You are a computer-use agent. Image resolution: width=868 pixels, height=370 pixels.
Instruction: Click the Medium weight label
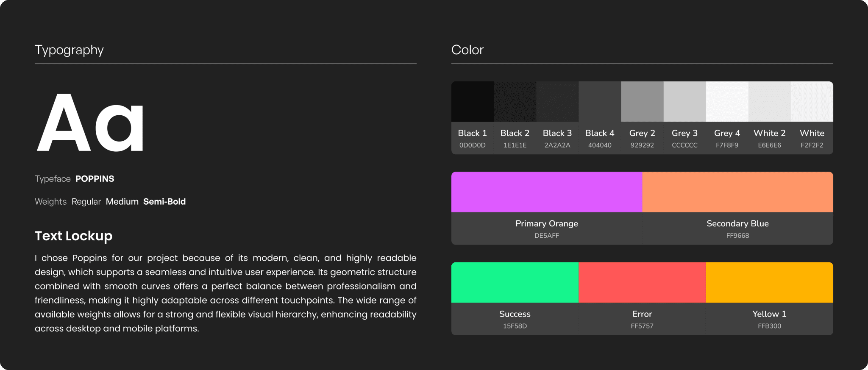point(122,202)
